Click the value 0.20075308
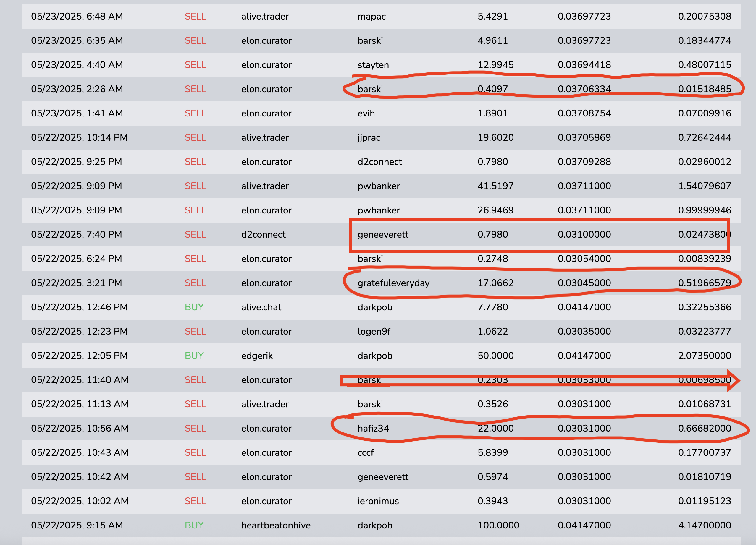756x545 pixels. 704,16
